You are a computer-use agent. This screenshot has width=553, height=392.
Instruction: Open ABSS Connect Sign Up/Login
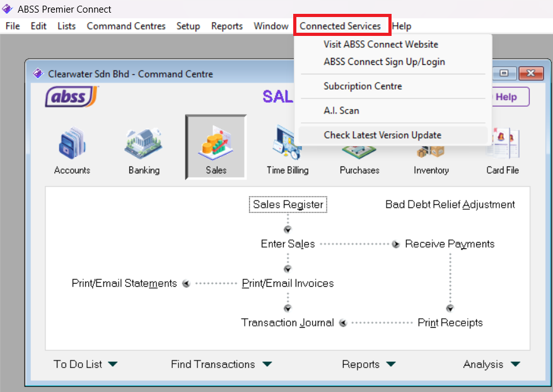tap(384, 62)
